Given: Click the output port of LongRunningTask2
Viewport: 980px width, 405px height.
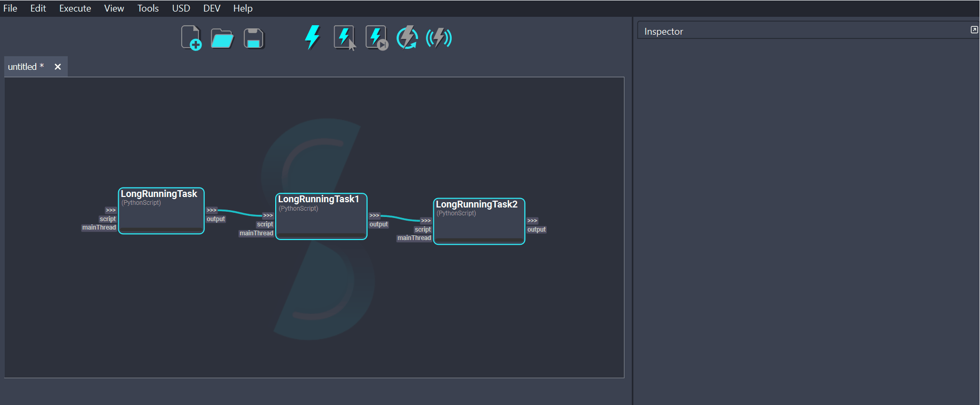Looking at the screenshot, I should [x=536, y=230].
